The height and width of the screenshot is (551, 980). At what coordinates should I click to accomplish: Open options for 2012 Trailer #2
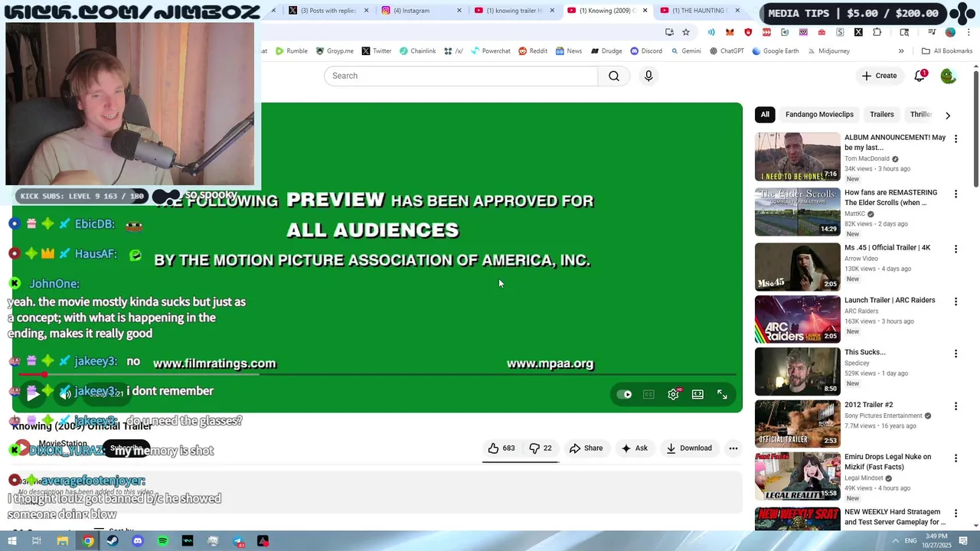pyautogui.click(x=955, y=406)
